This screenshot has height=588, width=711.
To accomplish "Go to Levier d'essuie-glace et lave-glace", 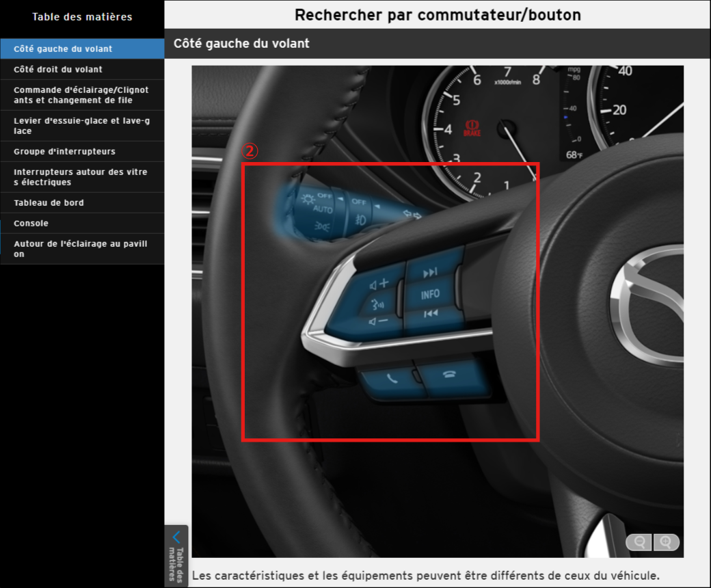I will [82, 126].
